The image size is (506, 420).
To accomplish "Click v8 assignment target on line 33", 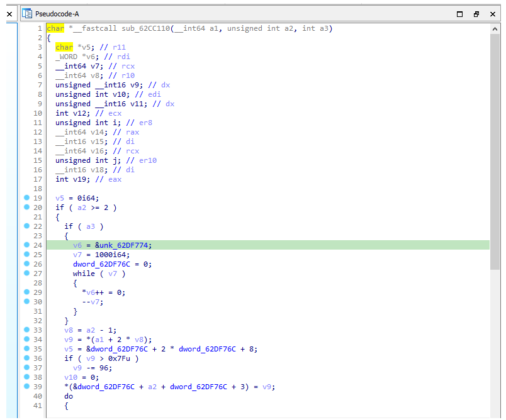I will click(69, 330).
